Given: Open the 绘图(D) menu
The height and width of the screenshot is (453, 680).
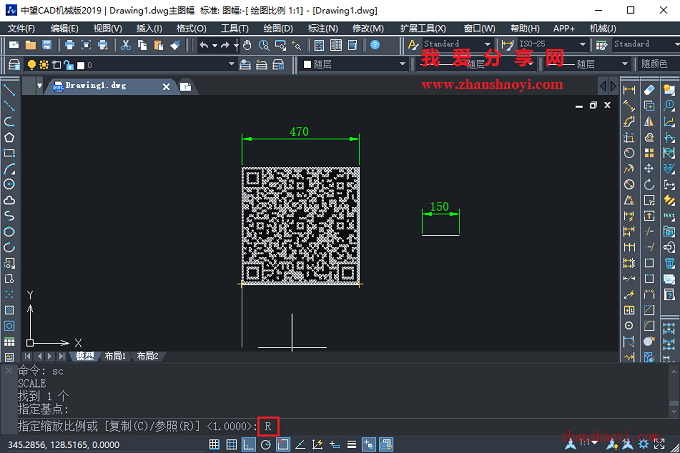Looking at the screenshot, I should pyautogui.click(x=278, y=28).
